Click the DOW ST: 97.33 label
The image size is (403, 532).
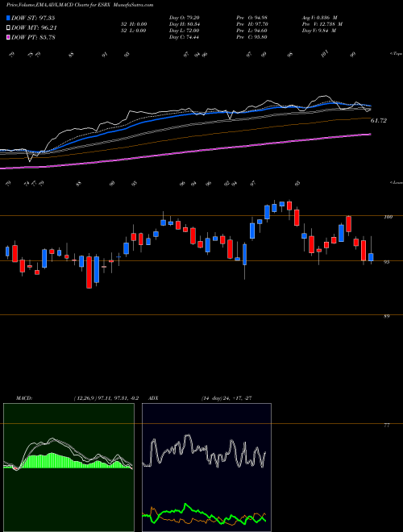(x=33, y=18)
